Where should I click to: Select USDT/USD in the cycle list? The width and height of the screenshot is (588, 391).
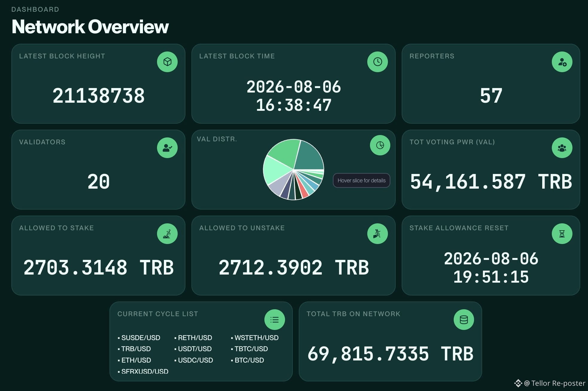(195, 349)
